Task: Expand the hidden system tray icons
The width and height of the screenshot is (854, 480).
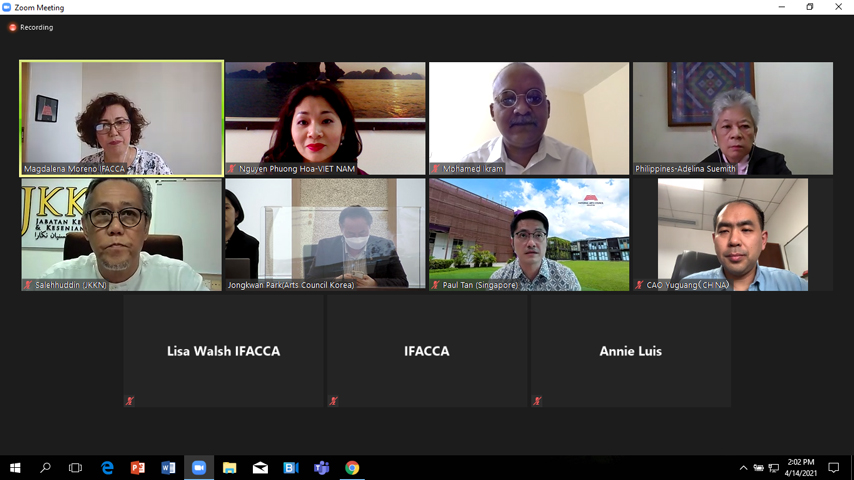Action: [x=743, y=467]
